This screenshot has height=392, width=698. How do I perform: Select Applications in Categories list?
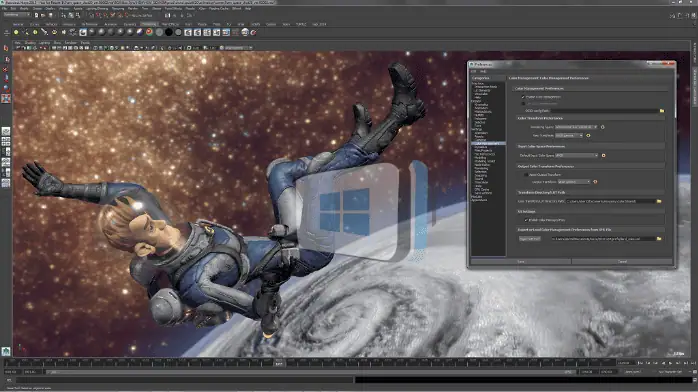[x=479, y=200]
